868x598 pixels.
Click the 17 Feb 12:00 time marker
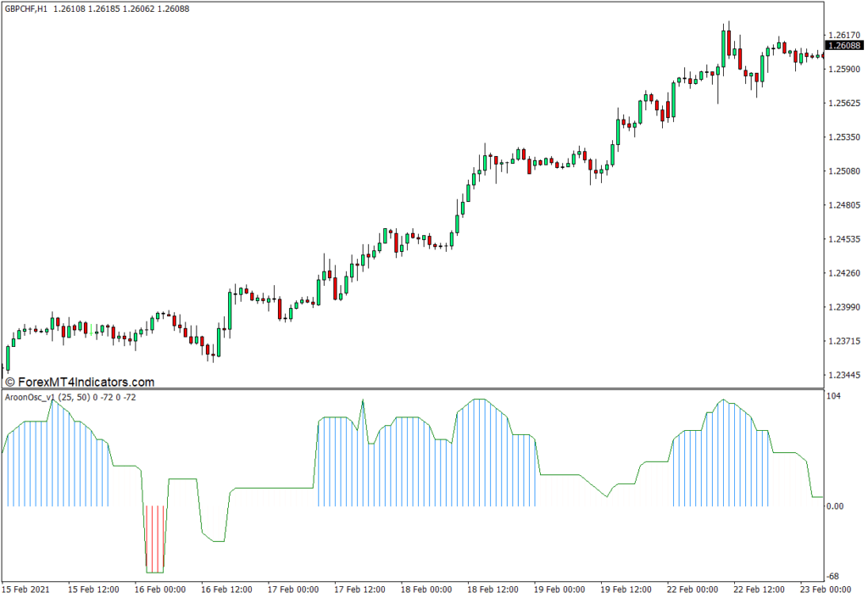point(361,590)
